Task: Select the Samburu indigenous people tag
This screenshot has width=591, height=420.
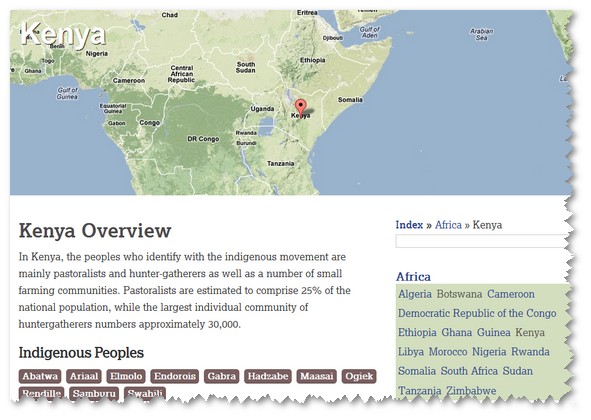Action: pyautogui.click(x=94, y=394)
